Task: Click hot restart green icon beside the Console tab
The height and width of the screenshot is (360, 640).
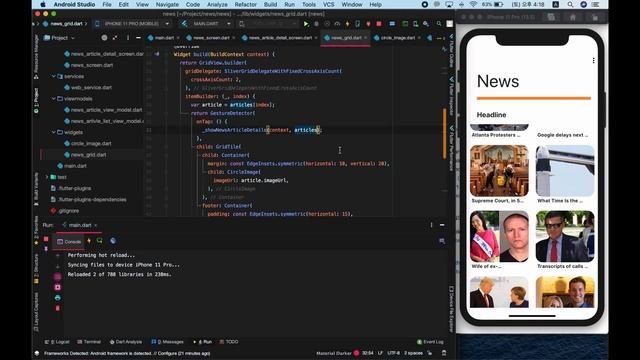Action: pyautogui.click(x=100, y=241)
